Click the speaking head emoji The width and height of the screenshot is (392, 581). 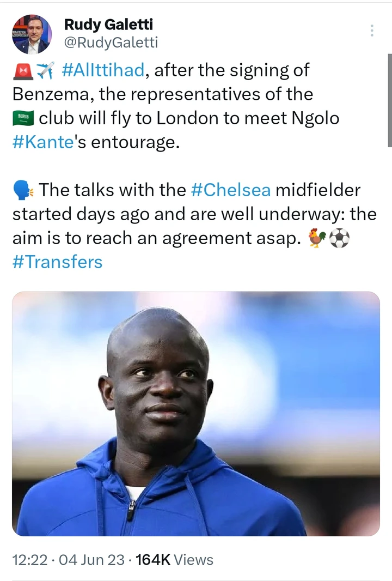[x=23, y=190]
